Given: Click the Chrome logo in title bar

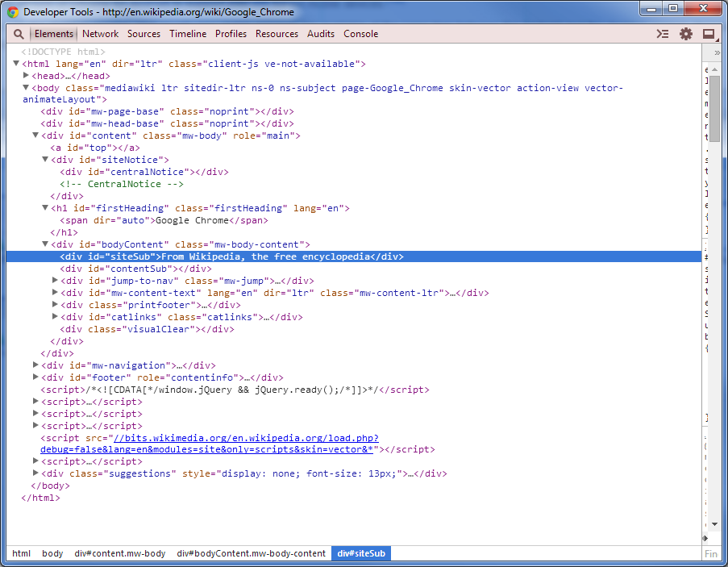Looking at the screenshot, I should pyautogui.click(x=13, y=12).
